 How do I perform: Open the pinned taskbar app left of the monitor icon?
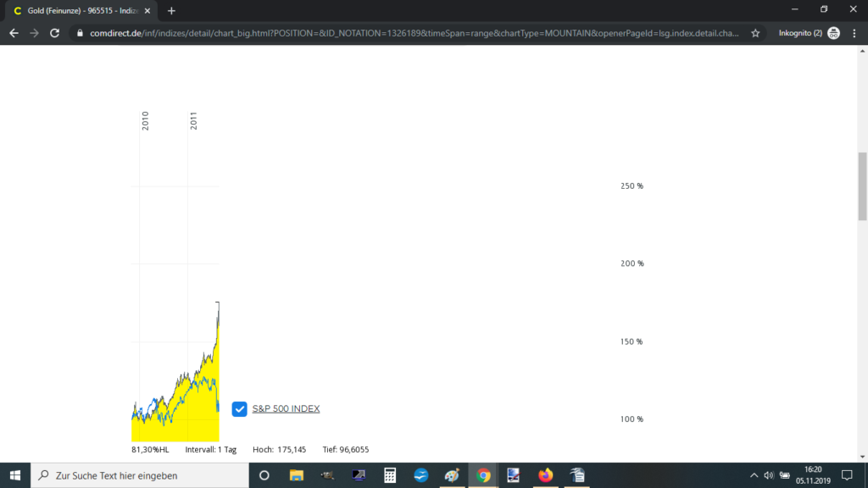click(x=327, y=475)
